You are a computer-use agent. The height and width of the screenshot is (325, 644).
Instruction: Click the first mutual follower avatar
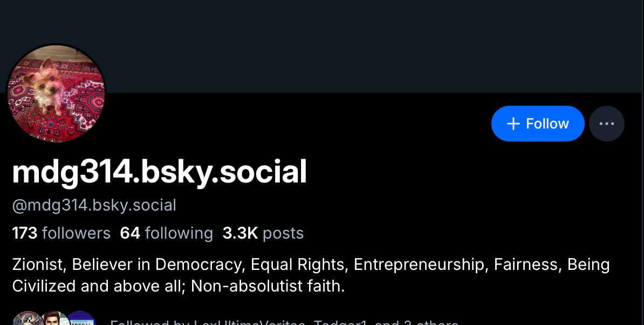click(x=26, y=320)
